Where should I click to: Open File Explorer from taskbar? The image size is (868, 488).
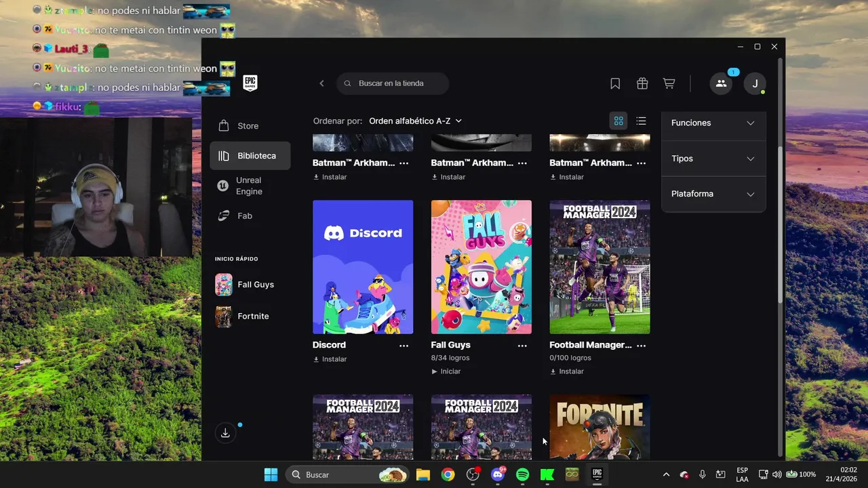(x=423, y=474)
